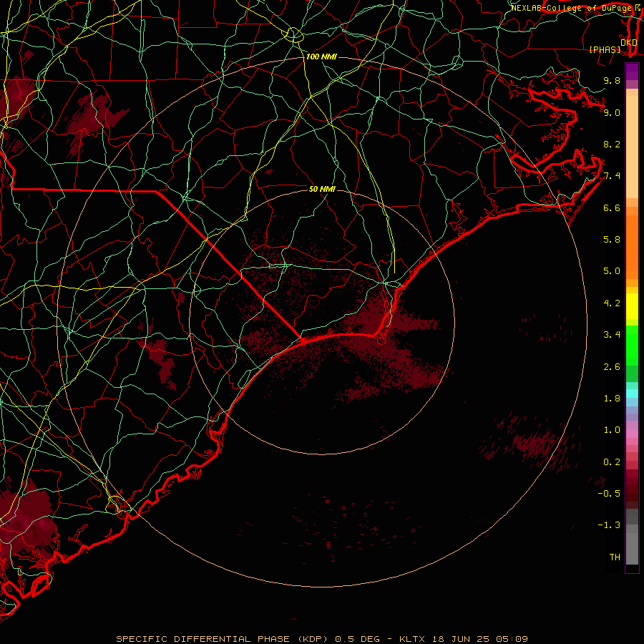This screenshot has width=644, height=644.
Task: Pick the cyan segment of the color bar
Action: [x=632, y=393]
